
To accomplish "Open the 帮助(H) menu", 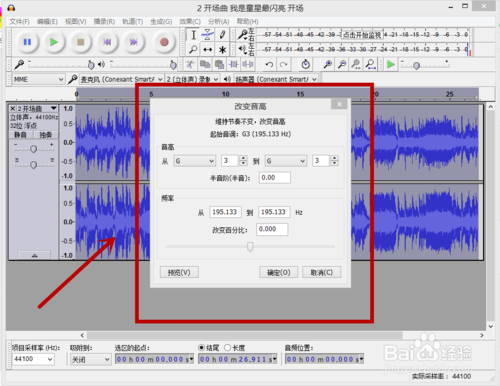I will (247, 22).
